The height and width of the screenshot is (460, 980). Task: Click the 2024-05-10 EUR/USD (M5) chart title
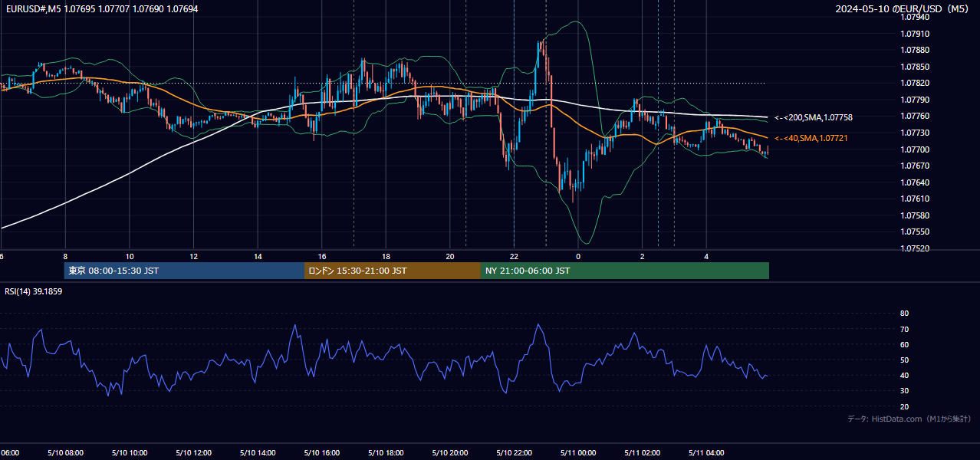[903, 8]
